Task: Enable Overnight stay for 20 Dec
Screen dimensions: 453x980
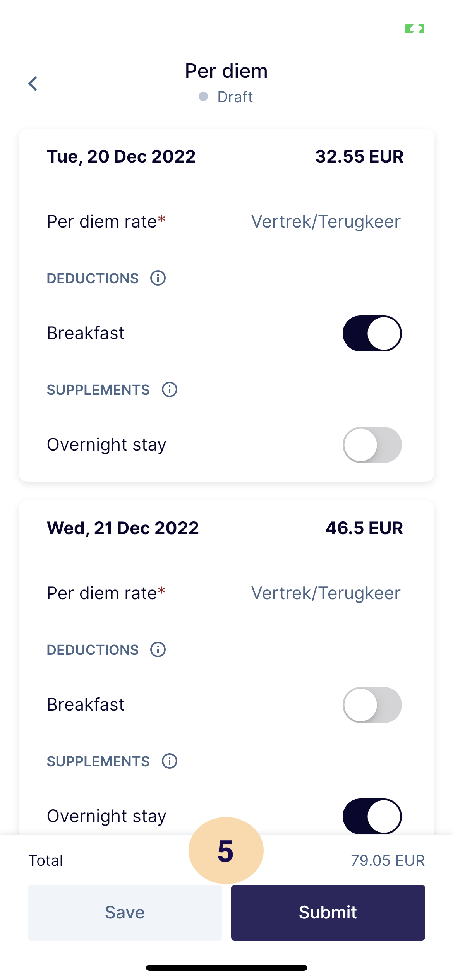Action: coord(372,445)
